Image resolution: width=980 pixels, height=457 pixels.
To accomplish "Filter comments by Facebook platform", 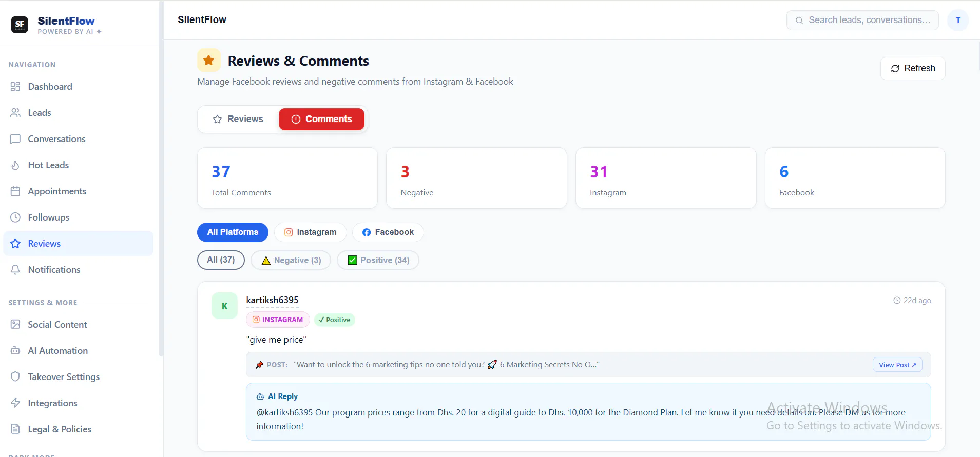I will click(x=388, y=232).
